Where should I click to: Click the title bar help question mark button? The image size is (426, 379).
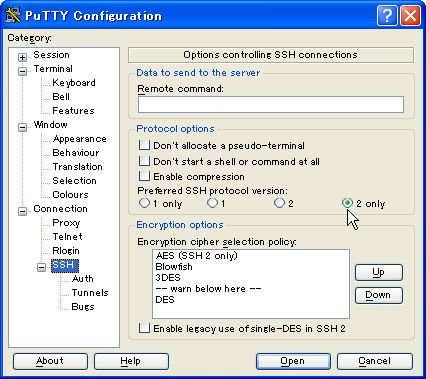click(387, 15)
